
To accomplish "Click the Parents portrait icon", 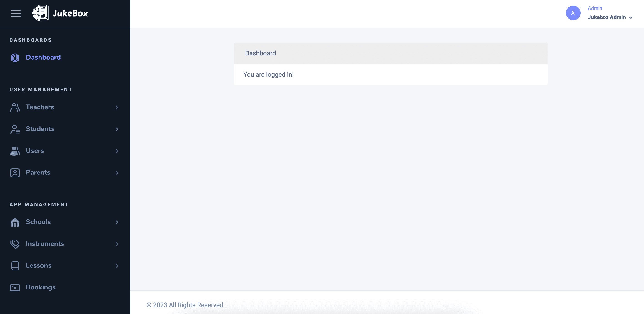I will (15, 173).
